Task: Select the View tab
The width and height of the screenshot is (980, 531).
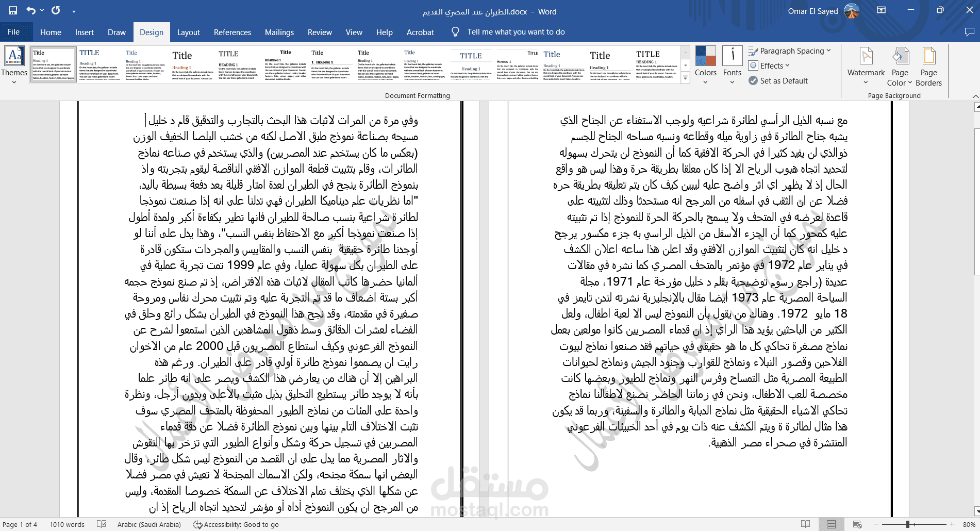Action: tap(354, 32)
